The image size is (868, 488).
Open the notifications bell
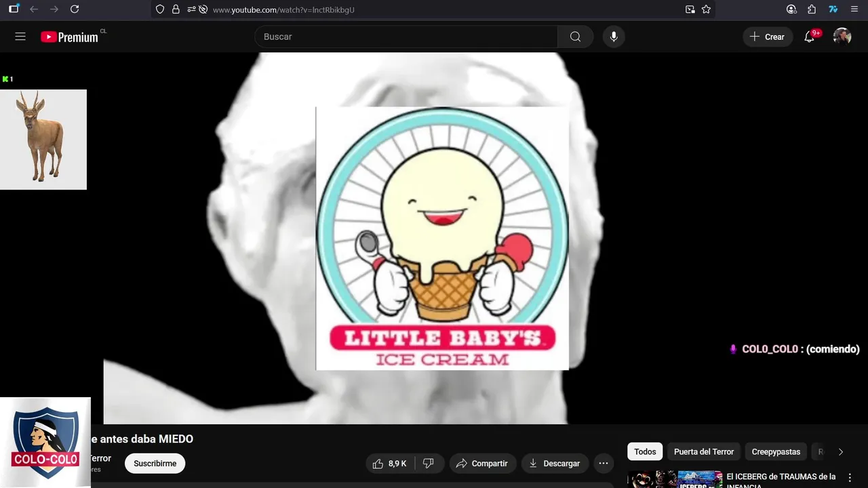tap(810, 37)
